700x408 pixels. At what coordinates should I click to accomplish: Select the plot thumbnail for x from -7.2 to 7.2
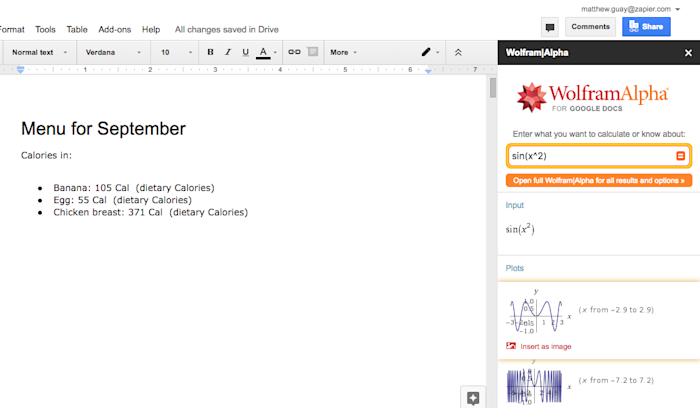tap(538, 385)
